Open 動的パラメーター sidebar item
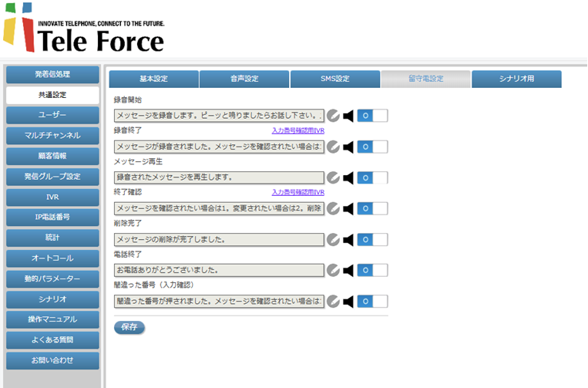Viewport: 588px width, 388px height. (x=52, y=278)
